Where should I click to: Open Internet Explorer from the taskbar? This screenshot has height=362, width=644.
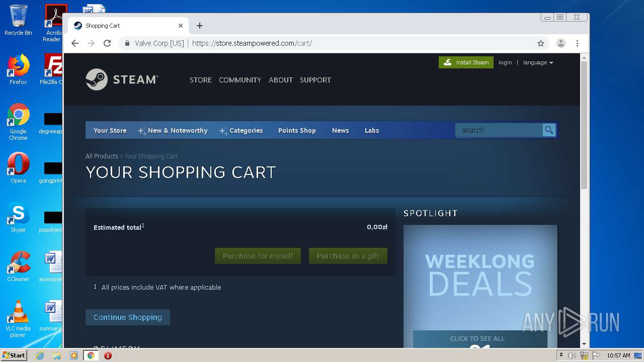tap(40, 355)
